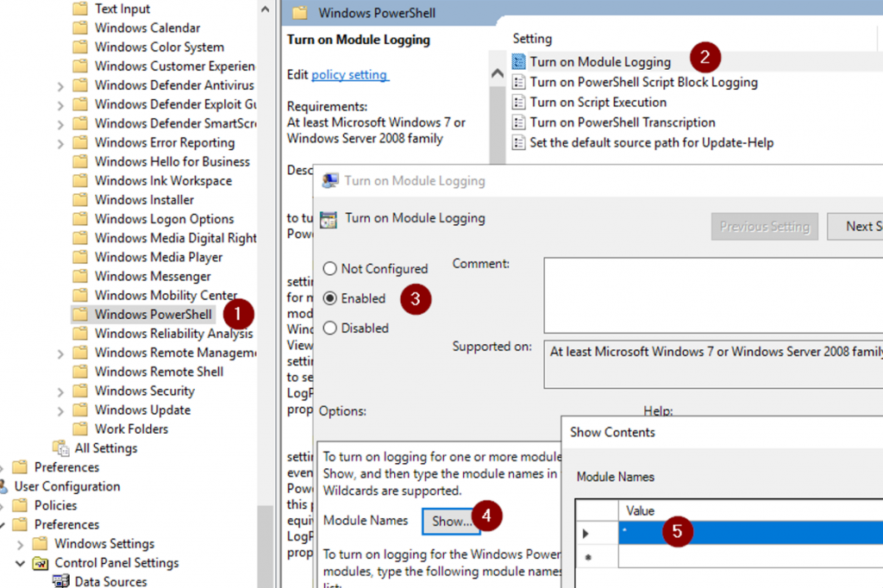Select Windows Media Digital Rights tree item
This screenshot has width=883, height=588.
175,238
